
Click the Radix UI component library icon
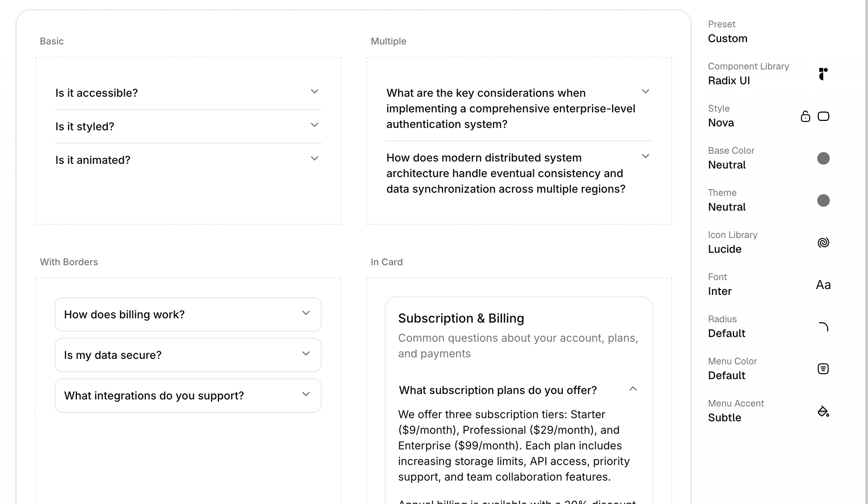[x=823, y=74]
